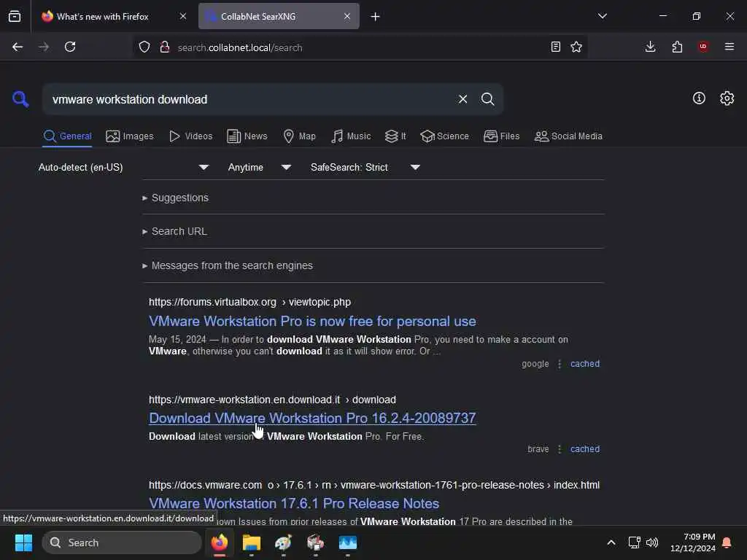The image size is (747, 560).
Task: Open the About info icon
Action: (x=699, y=98)
